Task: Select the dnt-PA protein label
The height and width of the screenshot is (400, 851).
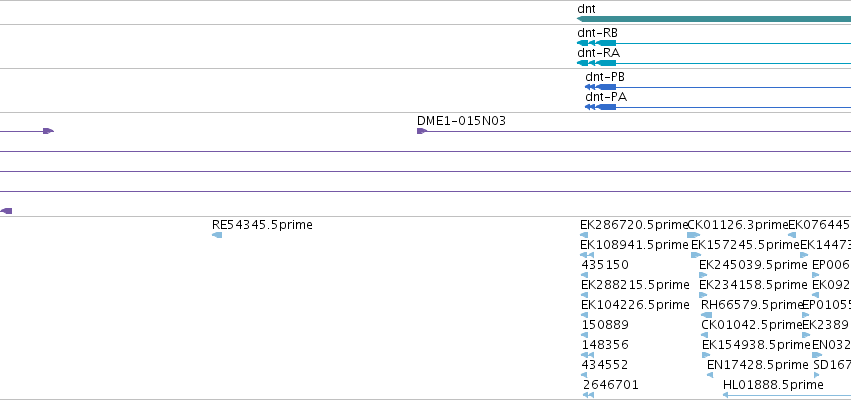Action: click(606, 97)
